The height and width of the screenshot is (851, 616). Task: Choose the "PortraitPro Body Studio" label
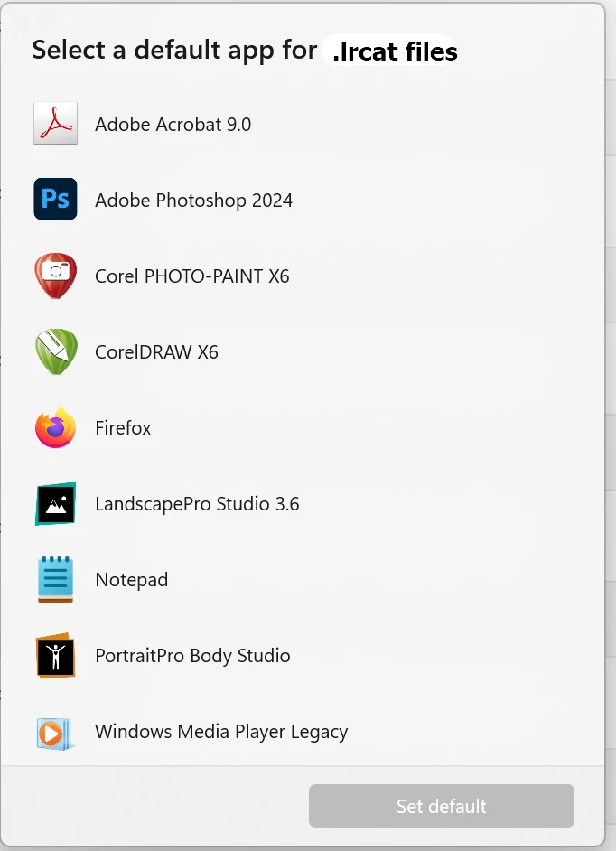[x=192, y=656]
